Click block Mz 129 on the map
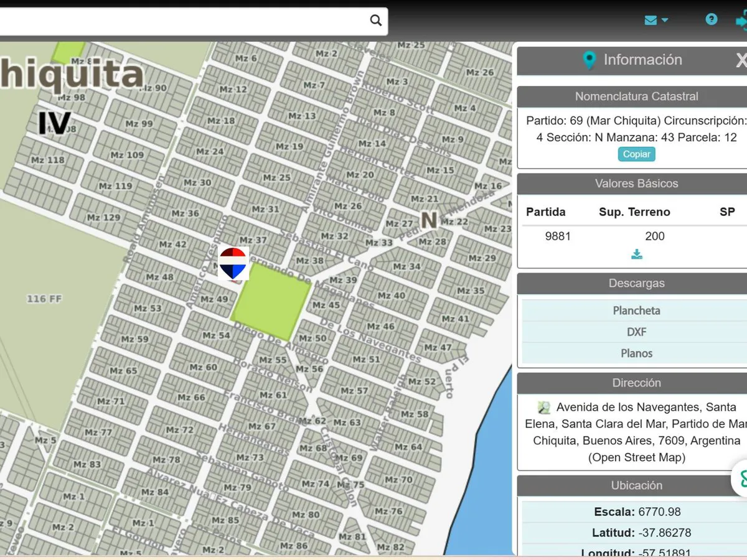Image resolution: width=747 pixels, height=560 pixels. pyautogui.click(x=103, y=217)
